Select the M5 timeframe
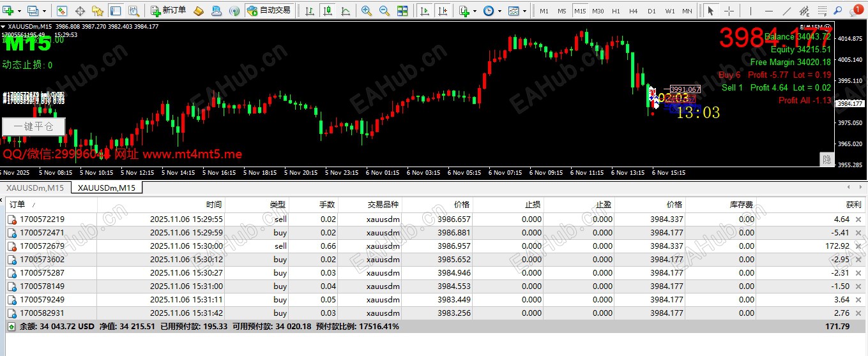The image size is (868, 356). coord(561,11)
